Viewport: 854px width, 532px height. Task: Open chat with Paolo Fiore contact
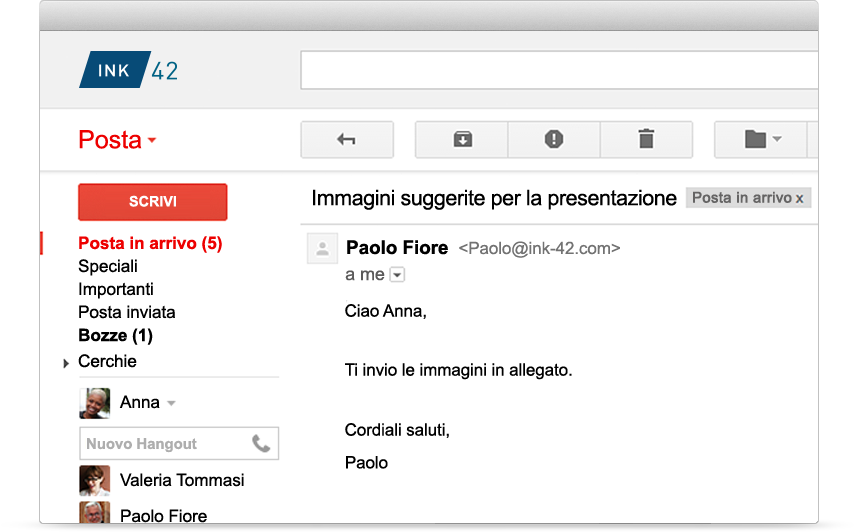click(x=163, y=515)
